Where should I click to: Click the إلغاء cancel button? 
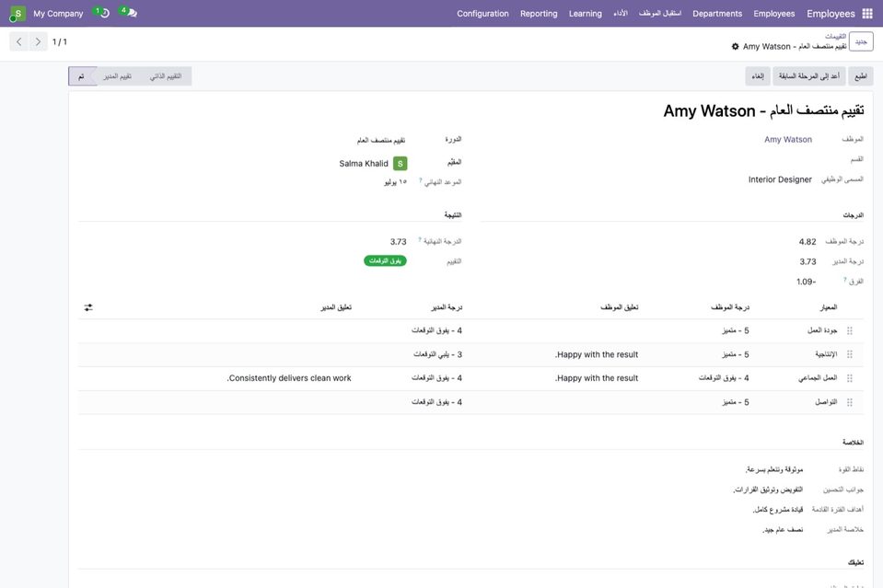[758, 76]
